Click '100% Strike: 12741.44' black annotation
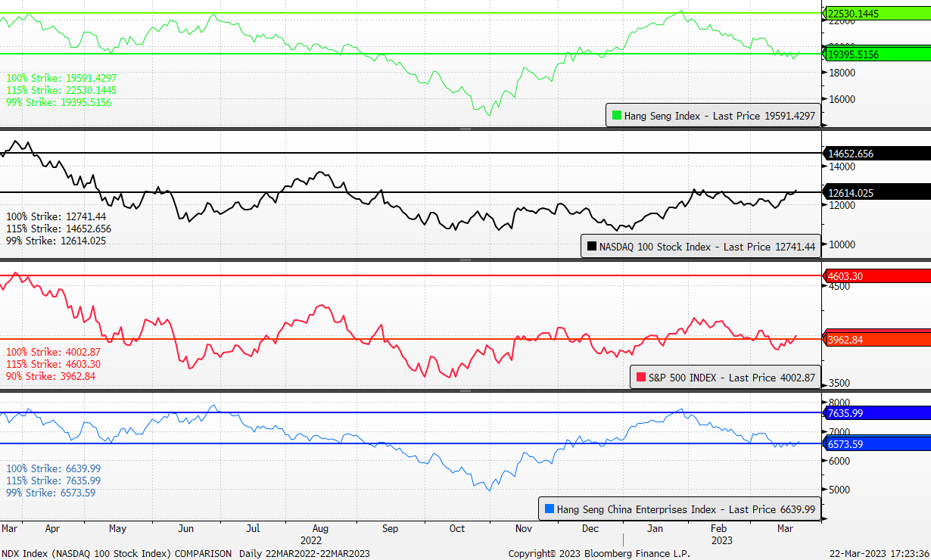The image size is (931, 560). [x=56, y=216]
